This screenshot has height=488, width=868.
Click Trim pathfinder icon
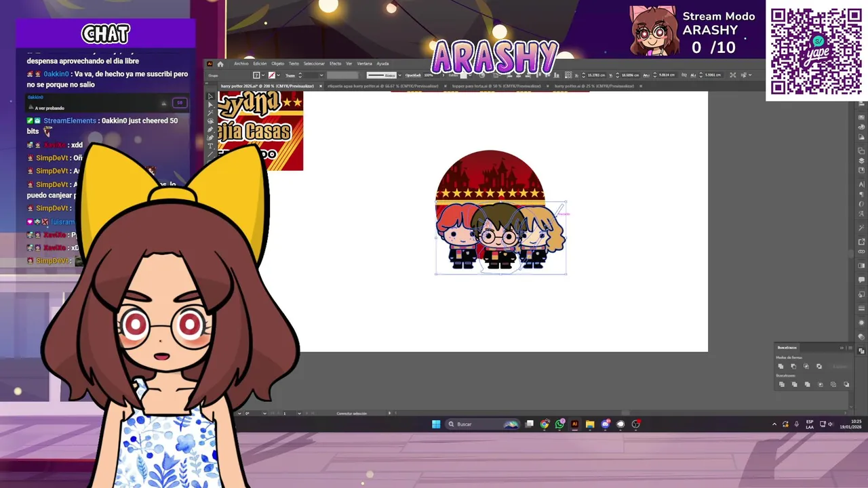(x=795, y=384)
